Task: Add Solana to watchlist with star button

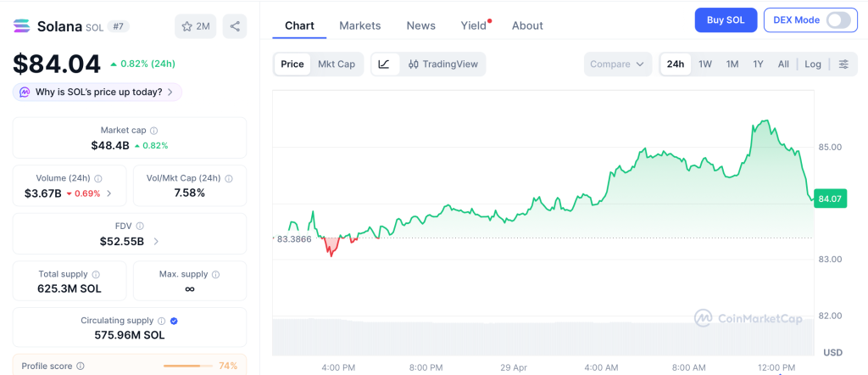Action: tap(196, 26)
